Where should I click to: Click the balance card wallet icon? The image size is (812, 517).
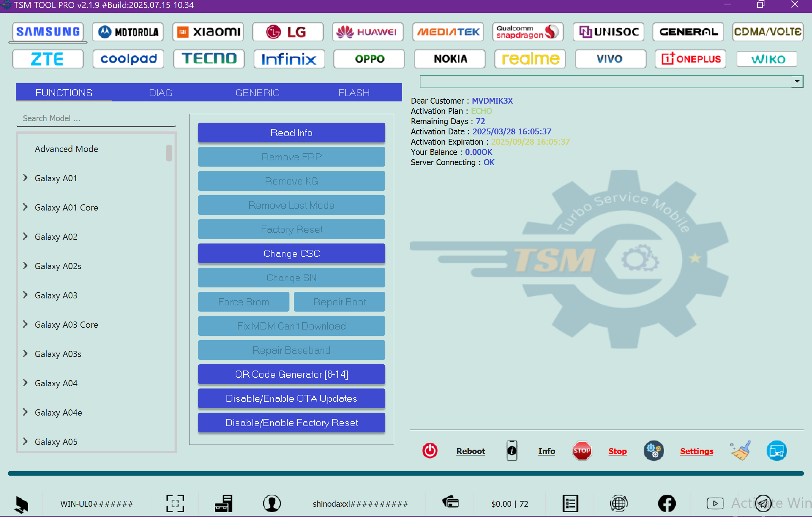[x=450, y=502]
